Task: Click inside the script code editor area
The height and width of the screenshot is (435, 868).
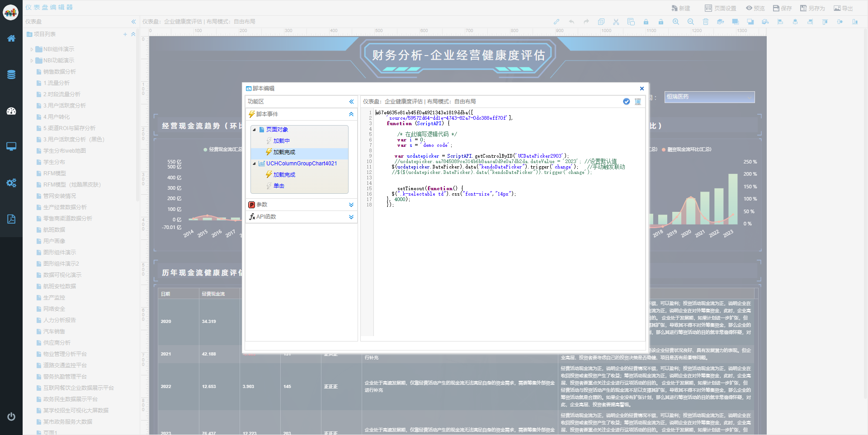Action: coord(509,223)
